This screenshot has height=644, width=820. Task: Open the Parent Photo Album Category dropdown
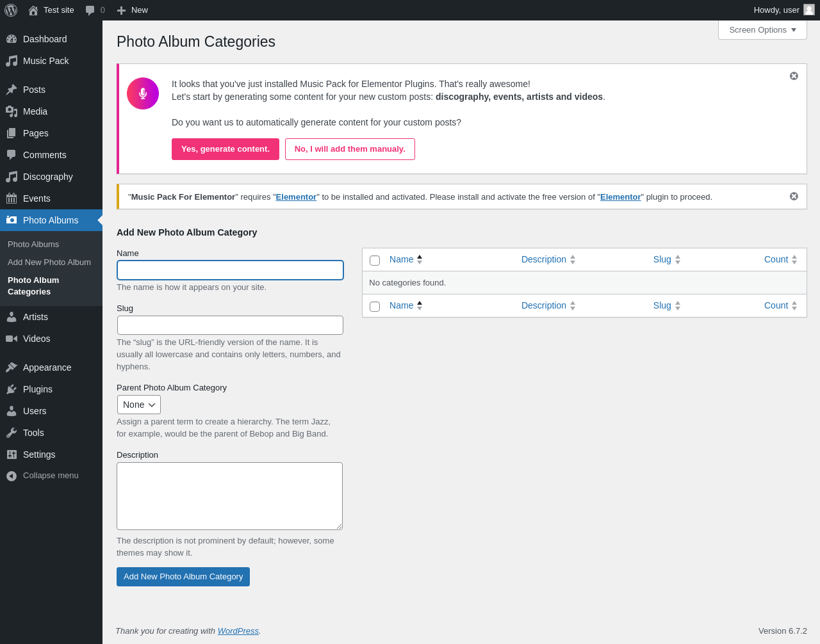click(139, 405)
